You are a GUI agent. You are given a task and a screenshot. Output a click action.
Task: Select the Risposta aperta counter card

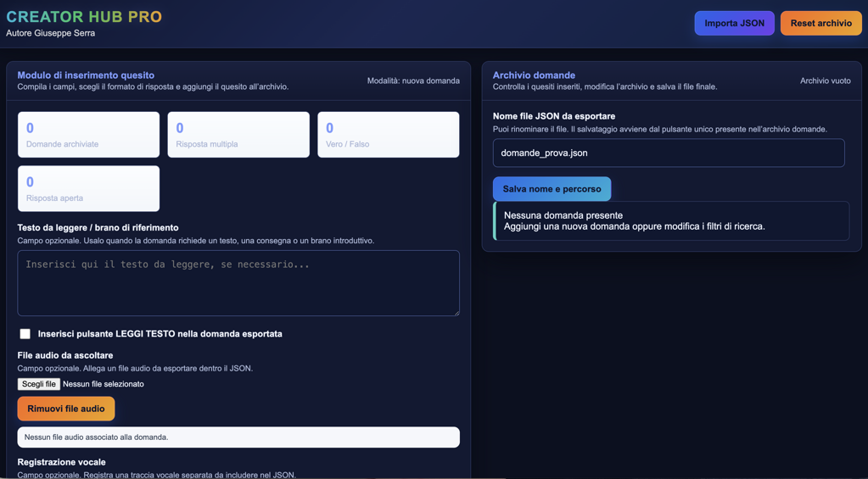coord(88,188)
